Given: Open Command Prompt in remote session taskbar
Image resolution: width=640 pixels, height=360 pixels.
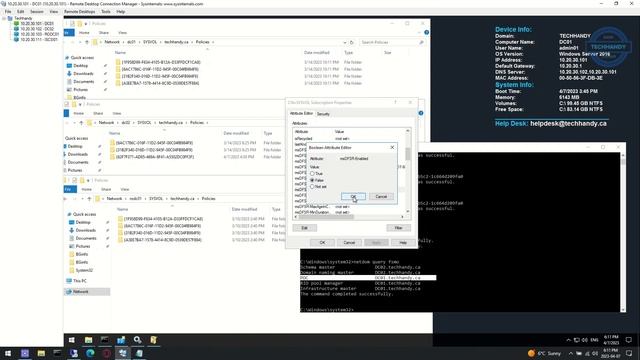Looking at the screenshot, I should coord(104,340).
